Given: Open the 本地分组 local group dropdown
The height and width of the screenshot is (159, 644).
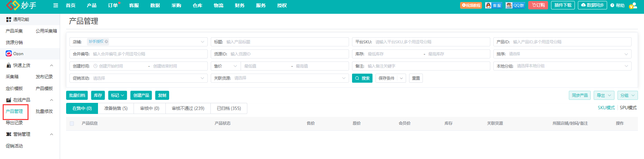Looking at the screenshot, I should tap(626, 66).
